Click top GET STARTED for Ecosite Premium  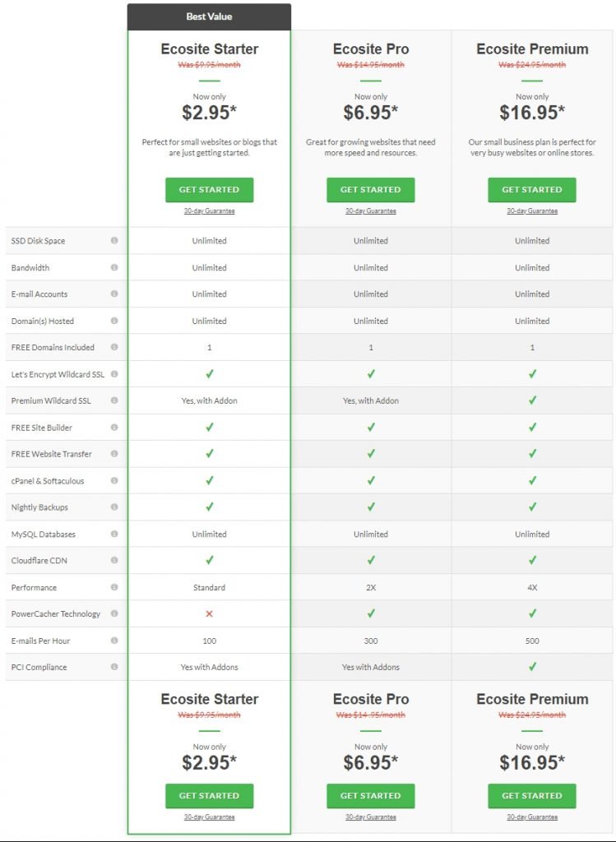(x=532, y=190)
